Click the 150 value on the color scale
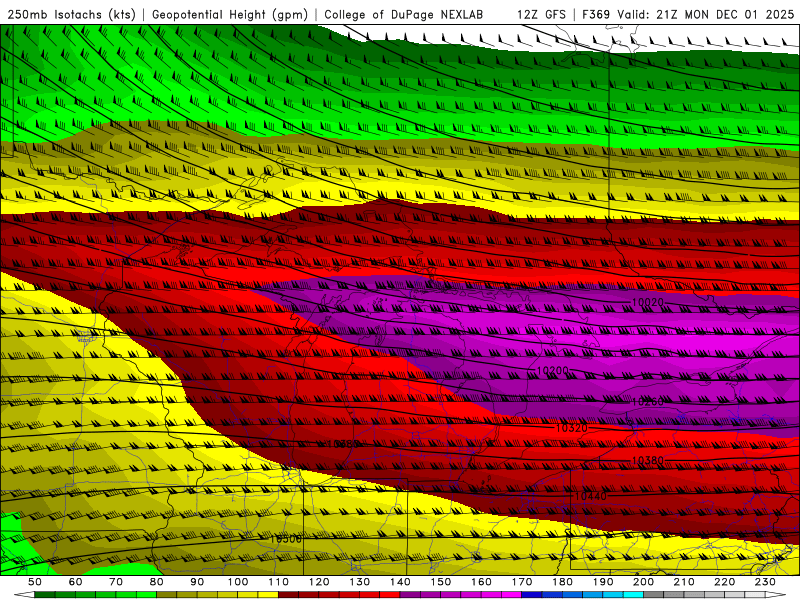800x600 pixels. click(x=441, y=582)
